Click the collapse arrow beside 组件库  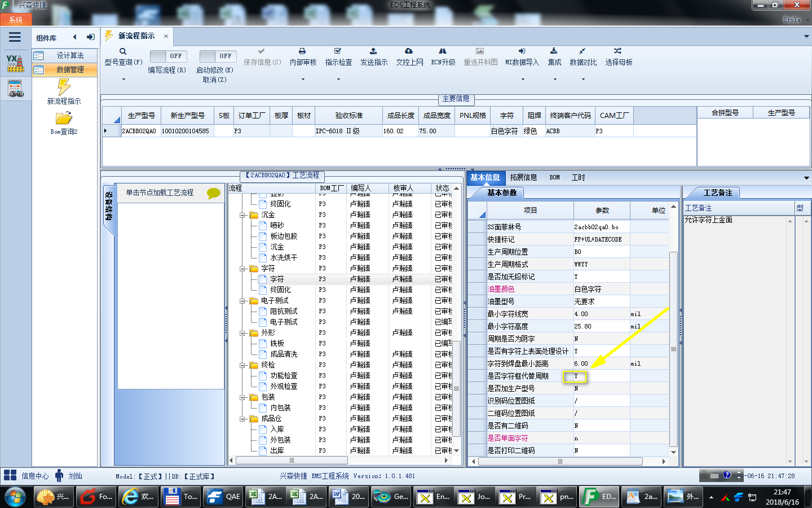(x=74, y=37)
